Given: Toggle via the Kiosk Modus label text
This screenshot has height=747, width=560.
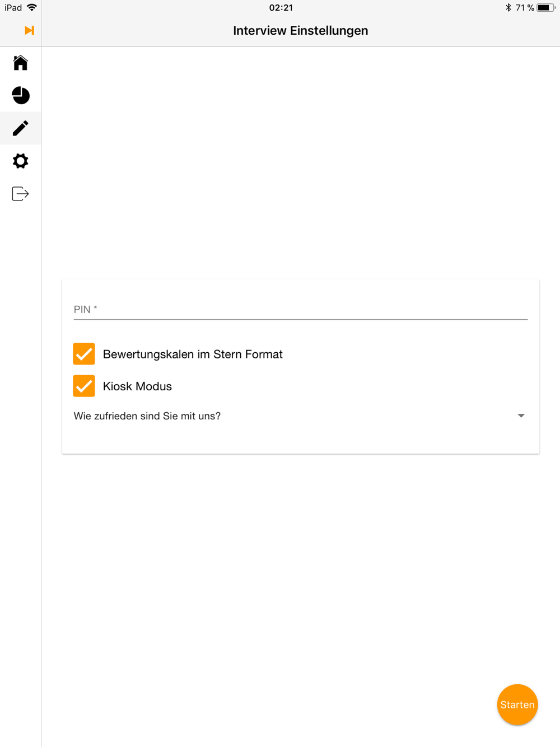Looking at the screenshot, I should pos(137,386).
